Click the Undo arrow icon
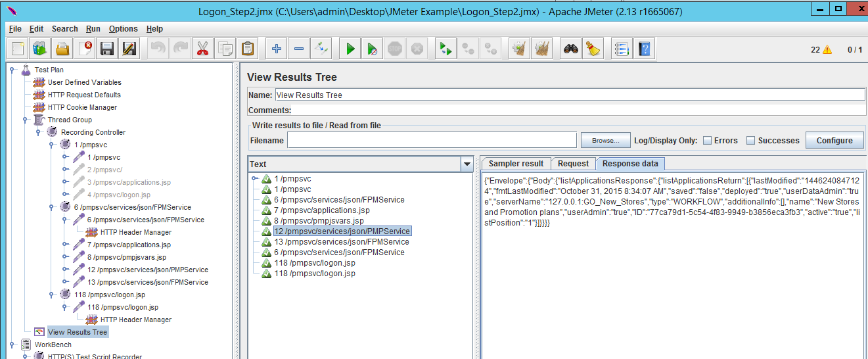This screenshot has height=359, width=868. [158, 48]
